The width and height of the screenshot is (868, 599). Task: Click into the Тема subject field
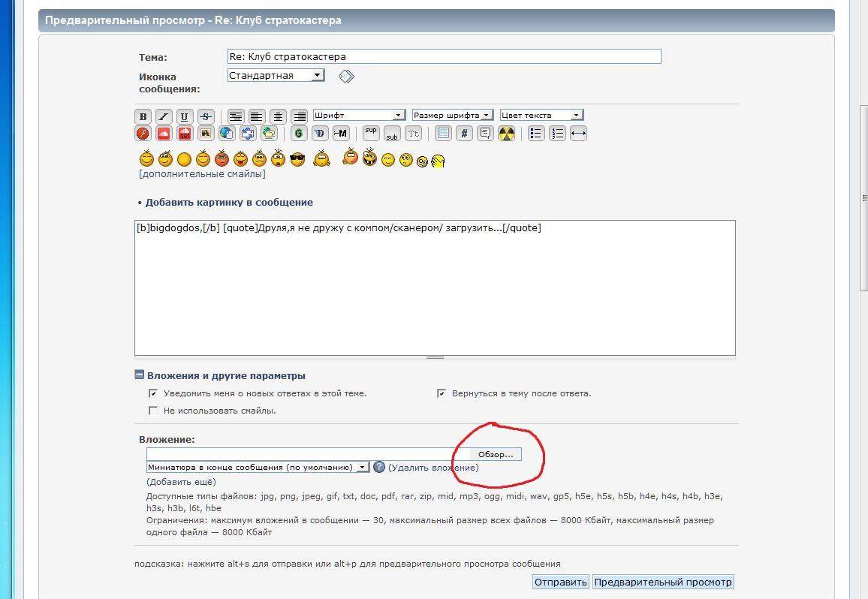pos(444,56)
